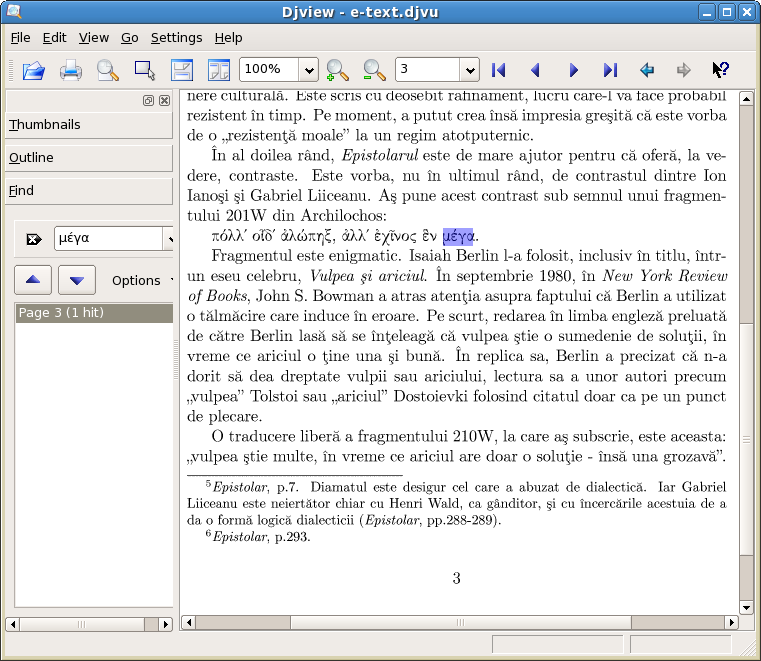
Task: Open the Settings menu
Action: (x=176, y=38)
